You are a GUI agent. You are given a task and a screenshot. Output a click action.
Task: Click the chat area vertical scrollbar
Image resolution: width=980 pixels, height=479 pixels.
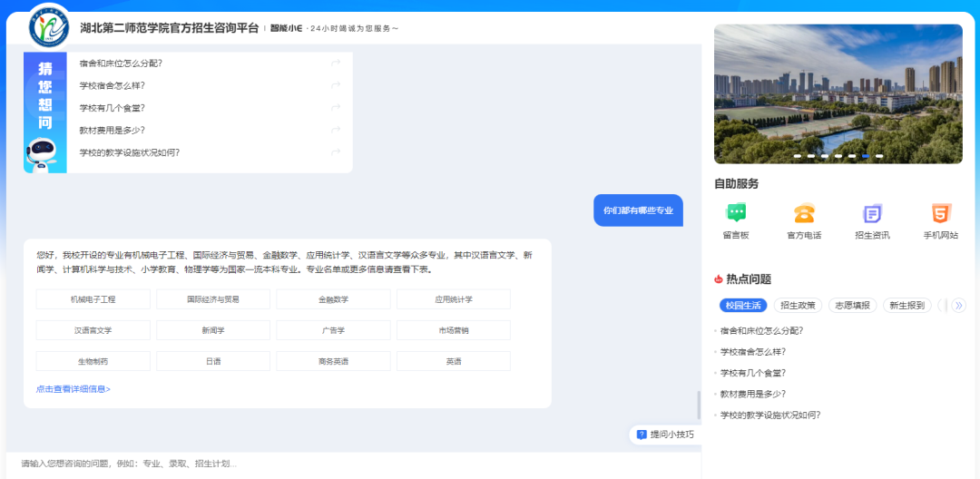[x=699, y=405]
